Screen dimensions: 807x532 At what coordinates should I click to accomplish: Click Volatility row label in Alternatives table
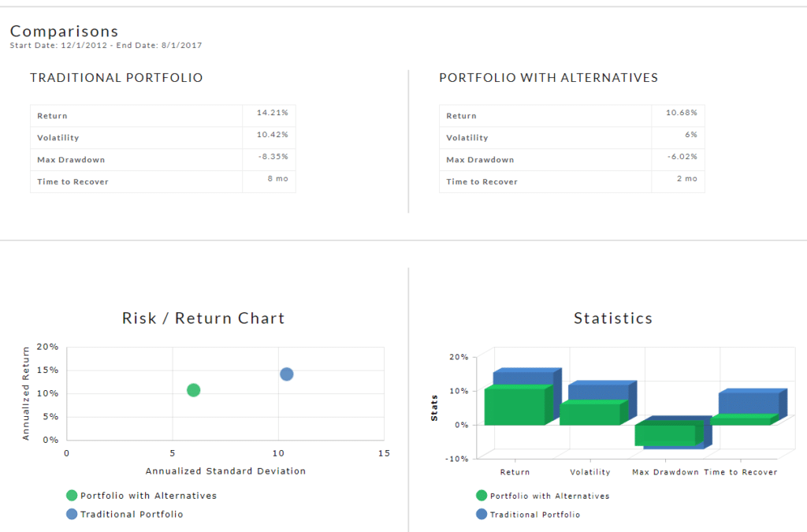coord(467,138)
